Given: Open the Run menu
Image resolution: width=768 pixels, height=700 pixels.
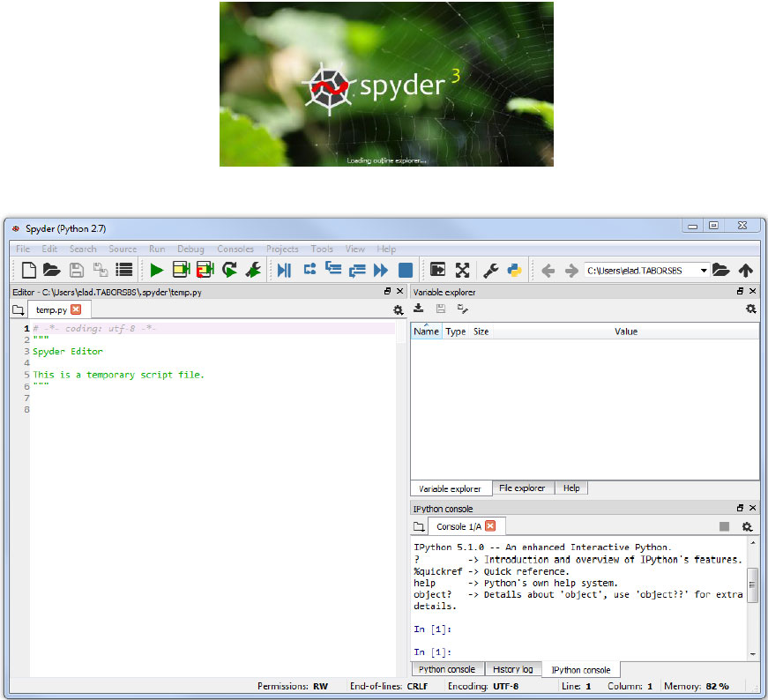Looking at the screenshot, I should coord(157,249).
